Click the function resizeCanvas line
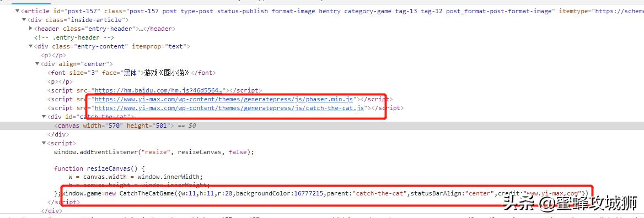Viewport: 644px width, 218px height. (100, 168)
